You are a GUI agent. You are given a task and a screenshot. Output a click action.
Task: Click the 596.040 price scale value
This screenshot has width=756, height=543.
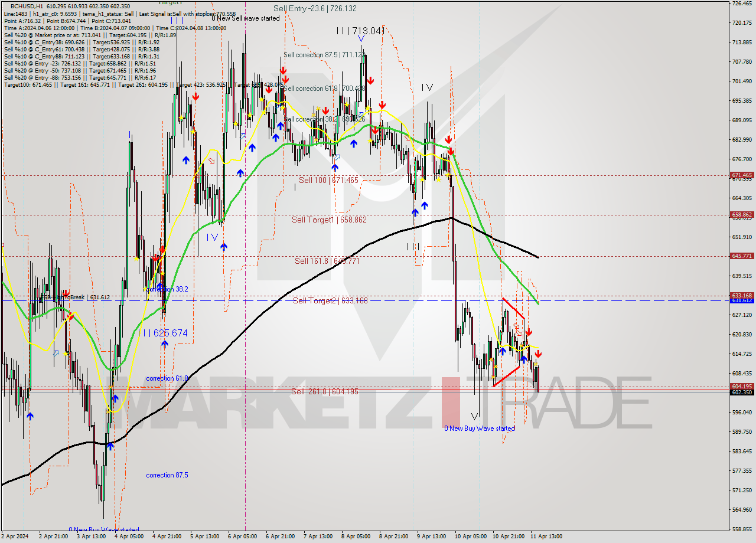742,413
